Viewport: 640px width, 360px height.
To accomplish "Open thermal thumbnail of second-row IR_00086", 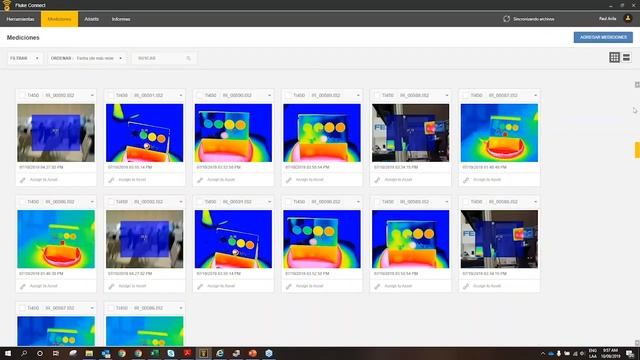I will 56,239.
